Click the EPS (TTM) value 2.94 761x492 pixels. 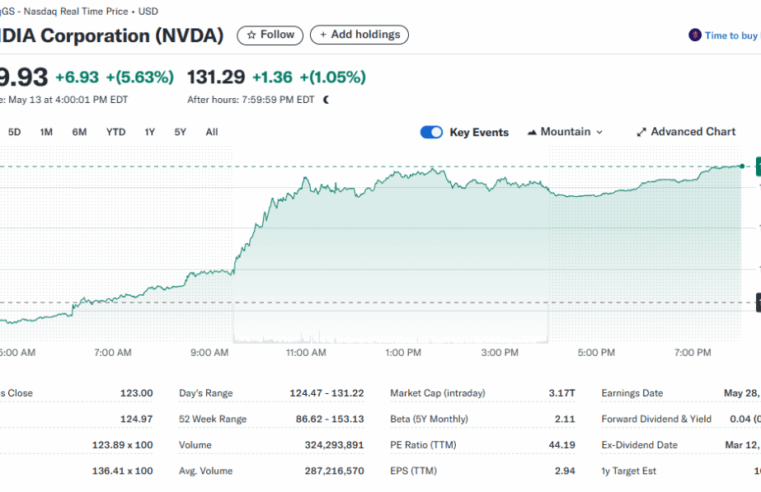point(565,471)
